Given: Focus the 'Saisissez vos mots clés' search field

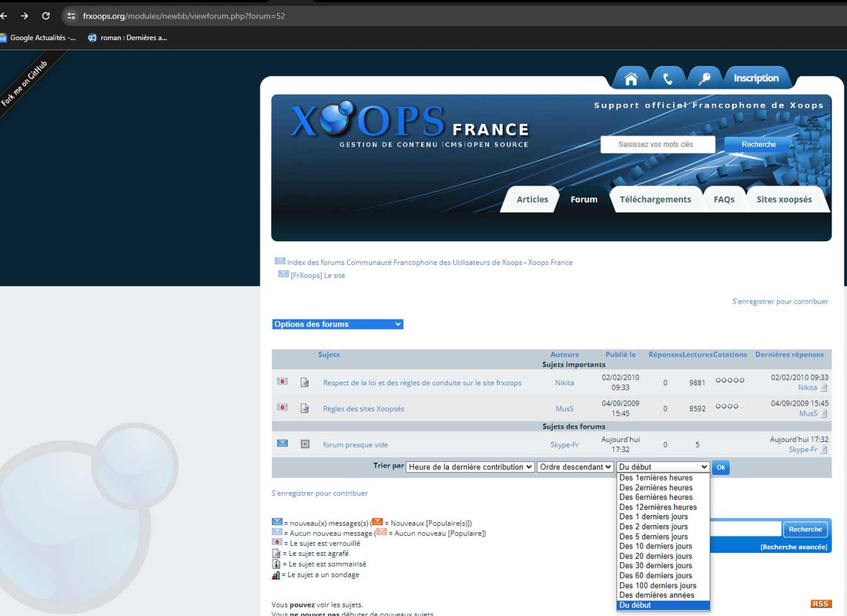Looking at the screenshot, I should coord(658,144).
